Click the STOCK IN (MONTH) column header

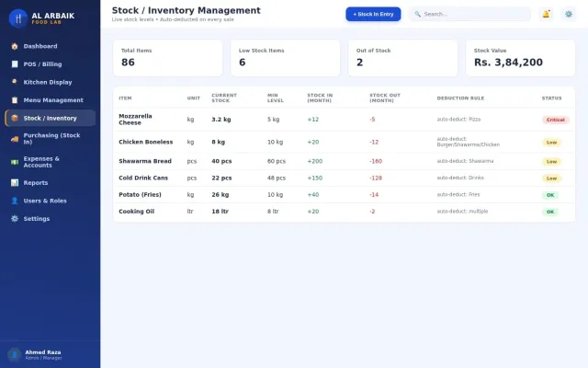(x=320, y=98)
